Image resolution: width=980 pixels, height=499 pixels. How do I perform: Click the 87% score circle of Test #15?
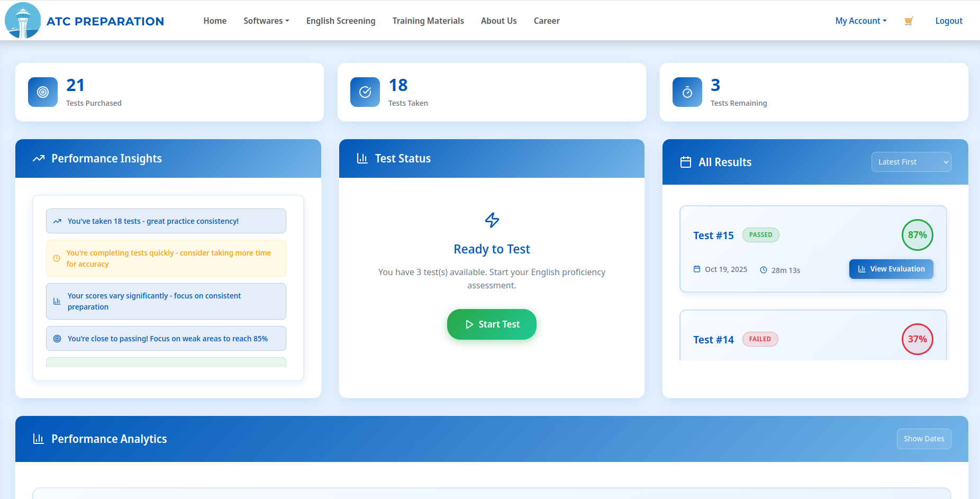click(917, 235)
